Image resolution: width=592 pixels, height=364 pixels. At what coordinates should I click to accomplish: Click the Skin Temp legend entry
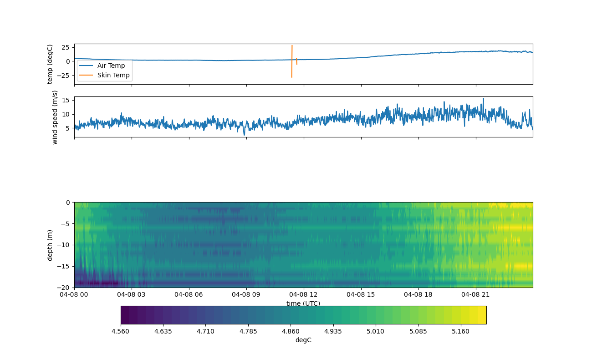[113, 75]
